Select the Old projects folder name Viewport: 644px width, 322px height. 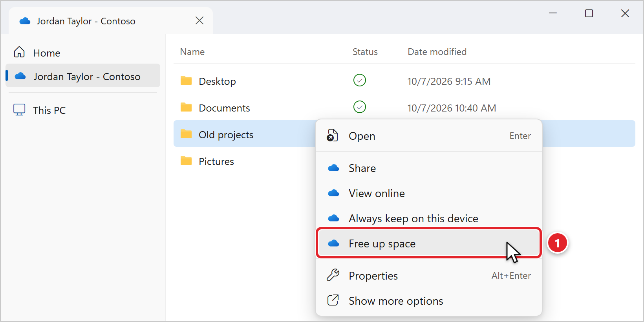[x=226, y=135]
